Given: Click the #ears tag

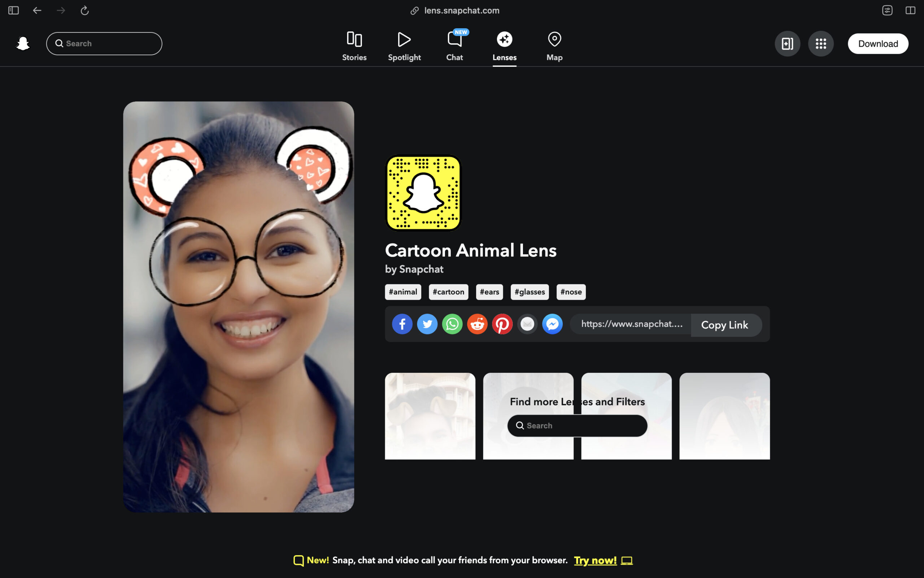Looking at the screenshot, I should [489, 292].
